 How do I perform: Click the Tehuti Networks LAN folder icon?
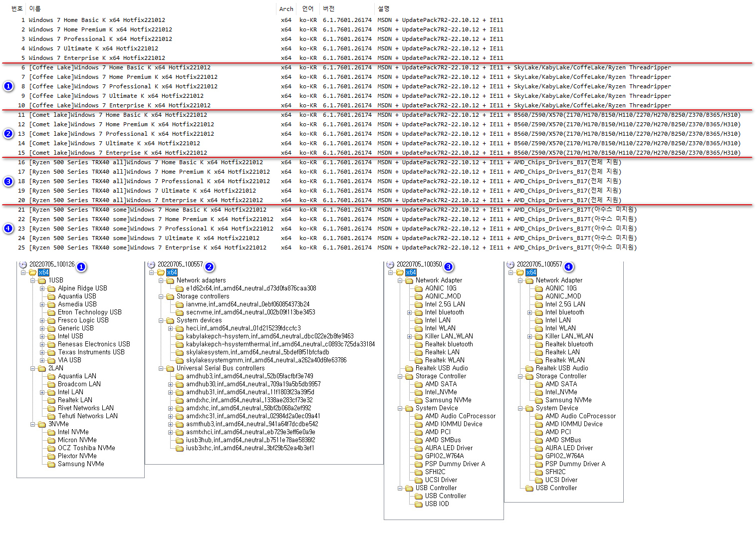[x=51, y=416]
